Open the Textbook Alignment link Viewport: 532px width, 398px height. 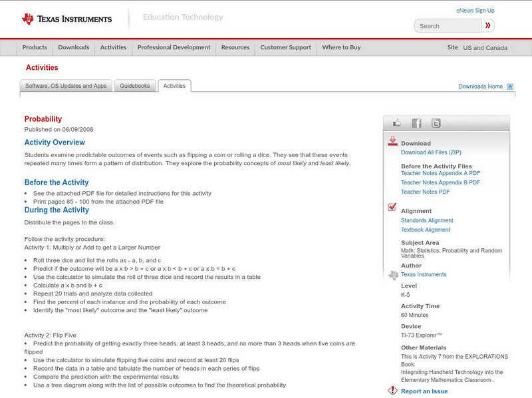tap(426, 230)
